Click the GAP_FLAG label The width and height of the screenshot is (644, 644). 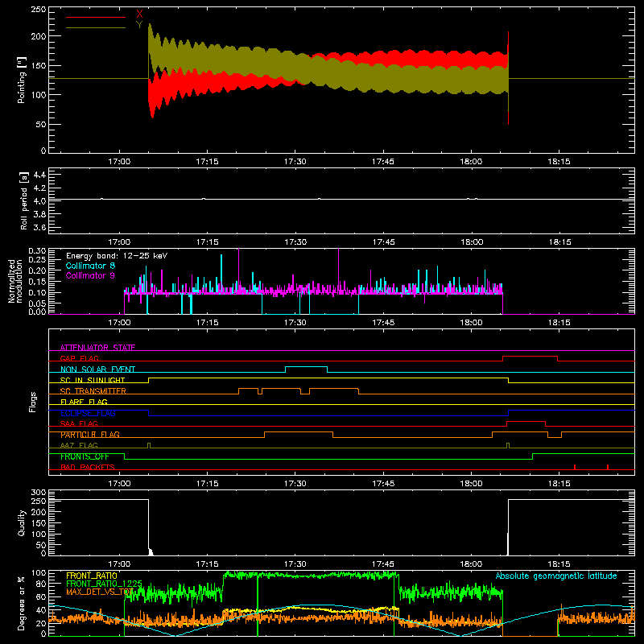79,358
